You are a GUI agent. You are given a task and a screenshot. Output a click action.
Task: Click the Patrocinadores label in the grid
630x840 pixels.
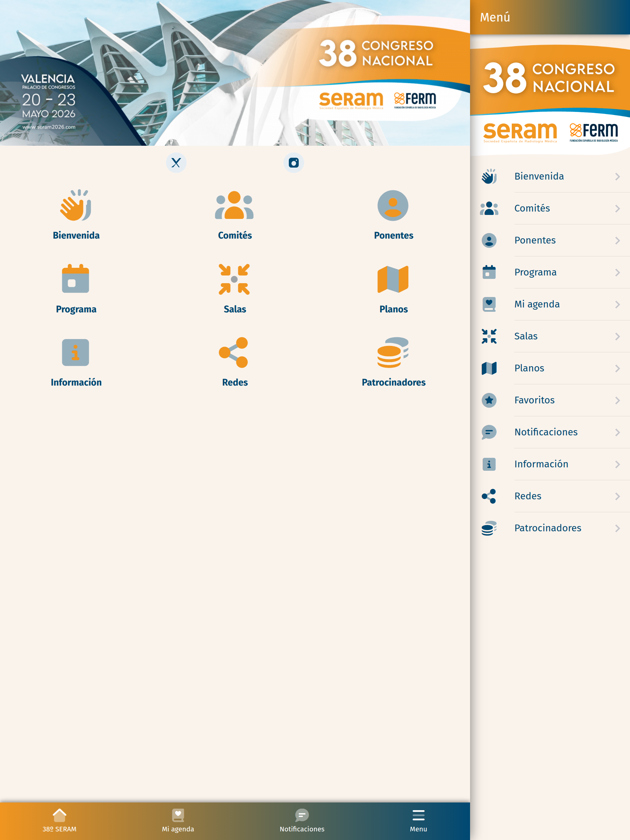393,382
